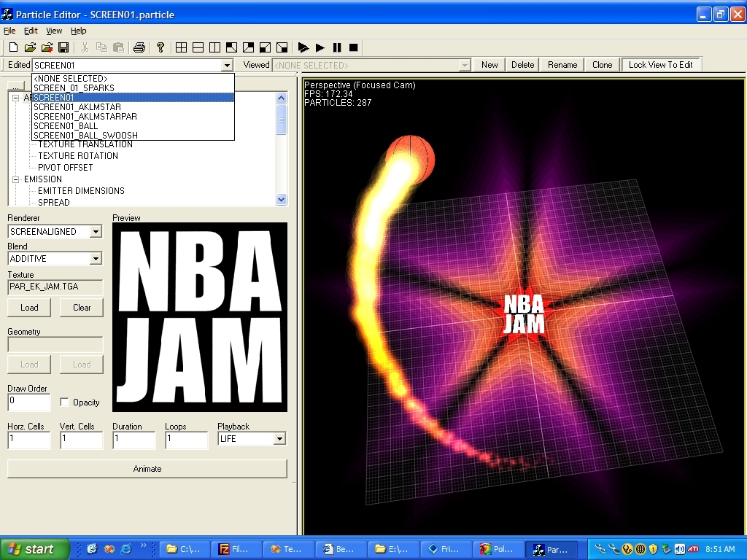Open the Blend mode dropdown
Viewport: 747px width, 560px height.
click(x=96, y=259)
